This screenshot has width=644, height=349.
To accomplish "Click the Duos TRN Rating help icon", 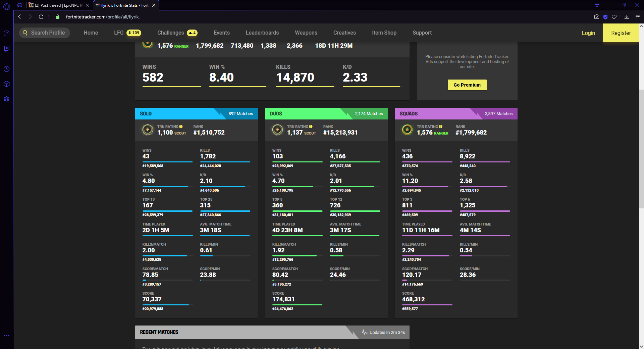I will tap(311, 127).
